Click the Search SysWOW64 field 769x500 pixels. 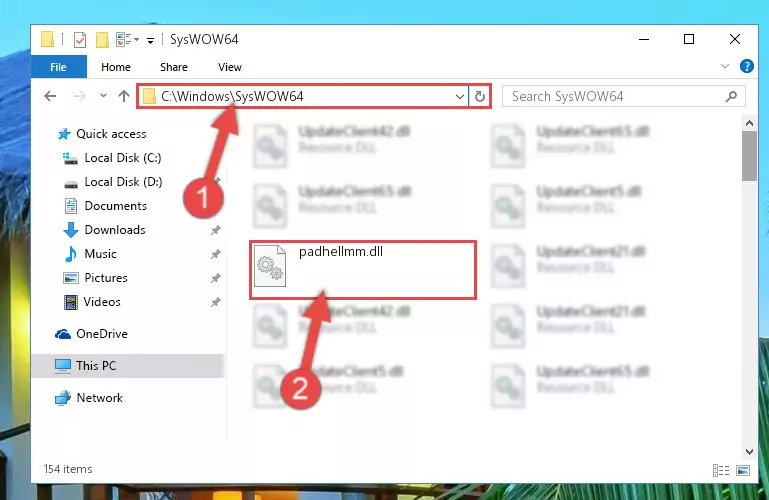[x=624, y=96]
